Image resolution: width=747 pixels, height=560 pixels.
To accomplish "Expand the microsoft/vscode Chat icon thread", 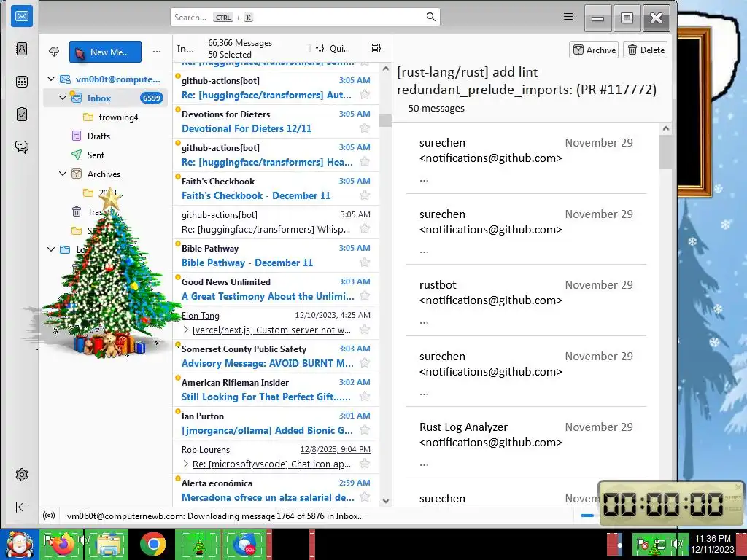I will point(186,463).
